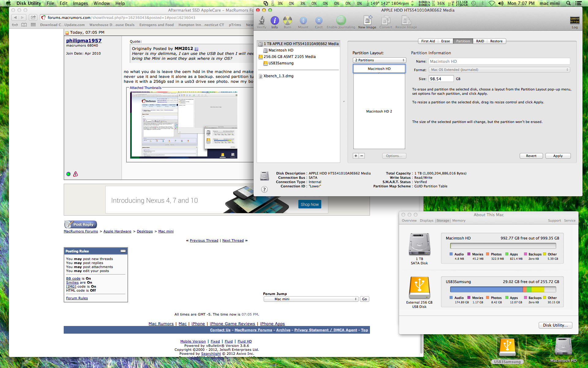Switch to the Restore tab
This screenshot has height=368, width=588.
point(496,41)
